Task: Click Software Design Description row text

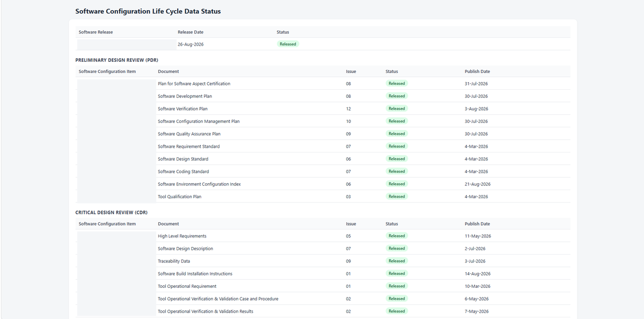Action: (185, 249)
